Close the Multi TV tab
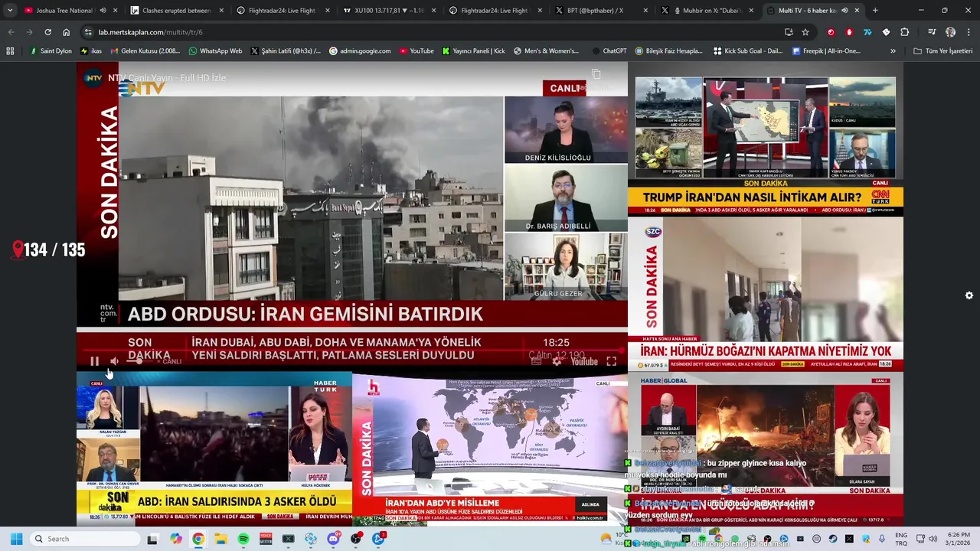Screen dimensions: 980x551 tap(857, 11)
